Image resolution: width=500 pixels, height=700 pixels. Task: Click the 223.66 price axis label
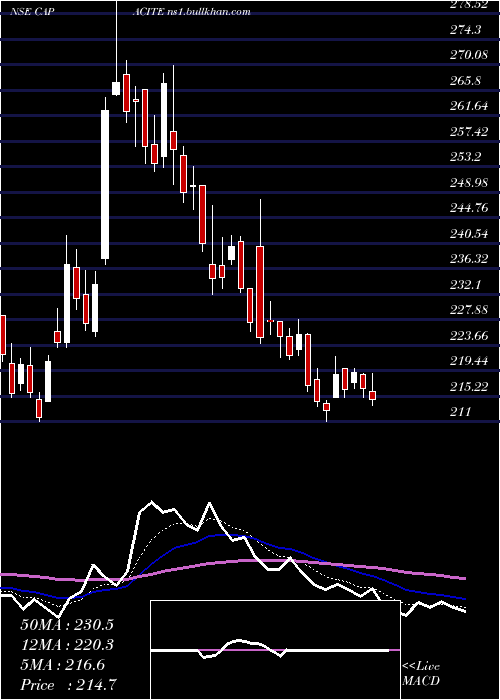point(468,335)
